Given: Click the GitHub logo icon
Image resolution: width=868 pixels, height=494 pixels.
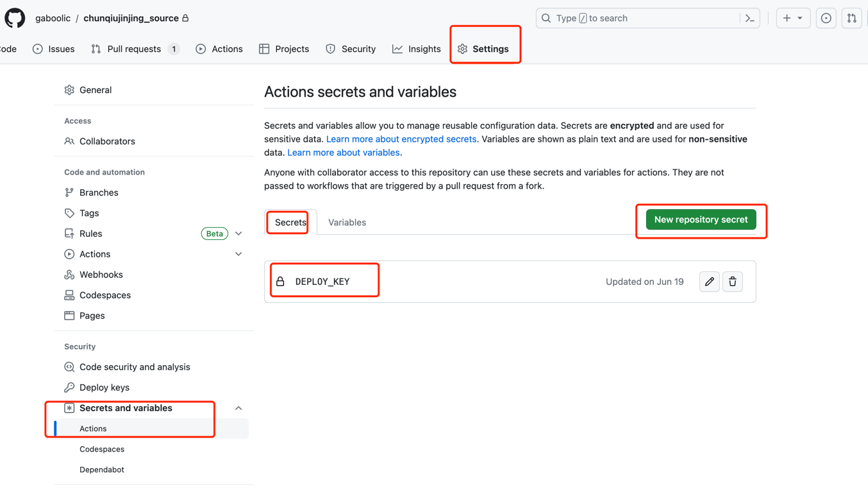Looking at the screenshot, I should coord(15,18).
